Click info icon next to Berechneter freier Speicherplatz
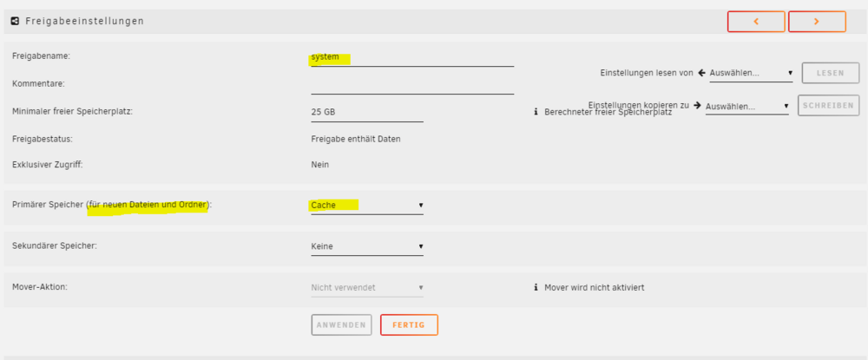 536,112
